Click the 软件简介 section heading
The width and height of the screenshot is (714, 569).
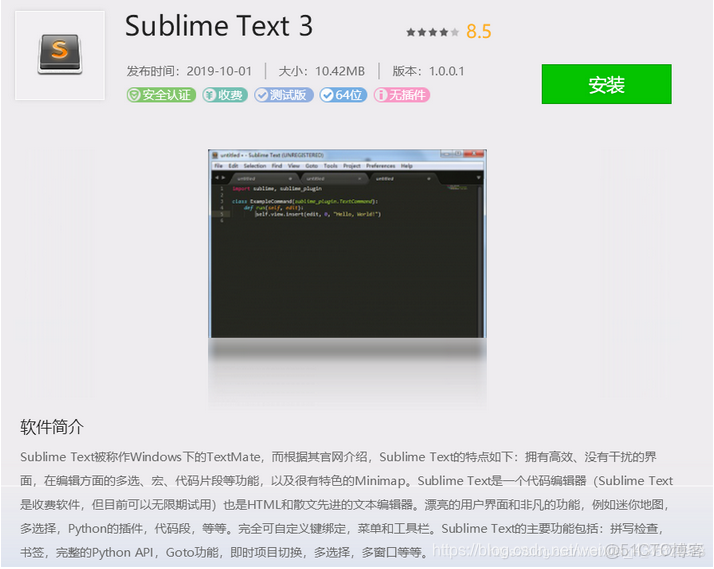point(52,427)
